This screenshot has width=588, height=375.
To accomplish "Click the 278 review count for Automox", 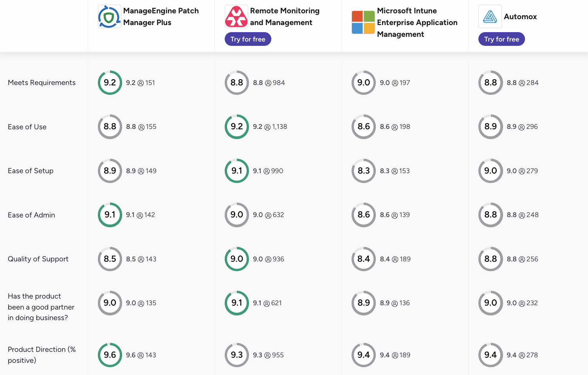I will [532, 355].
